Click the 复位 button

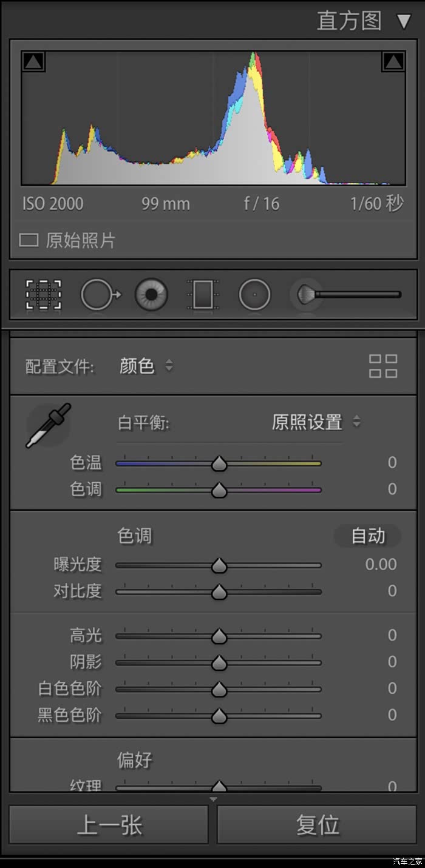coord(317,825)
